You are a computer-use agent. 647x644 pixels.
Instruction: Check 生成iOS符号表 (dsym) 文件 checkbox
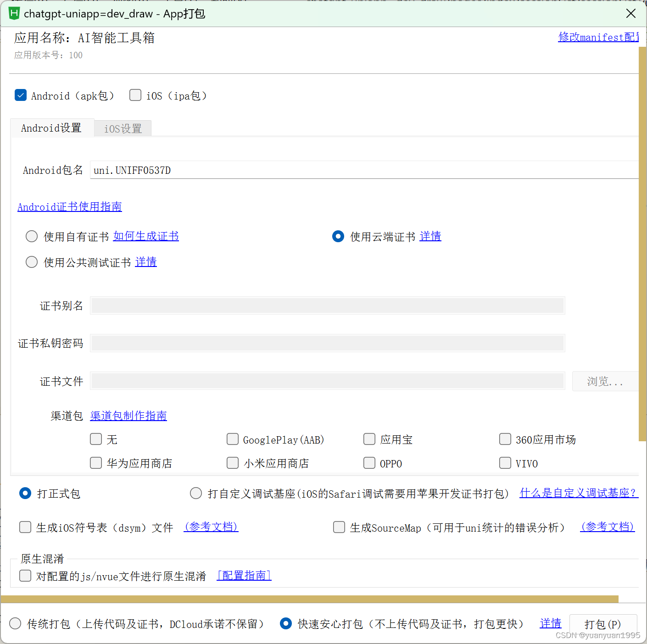coord(25,527)
